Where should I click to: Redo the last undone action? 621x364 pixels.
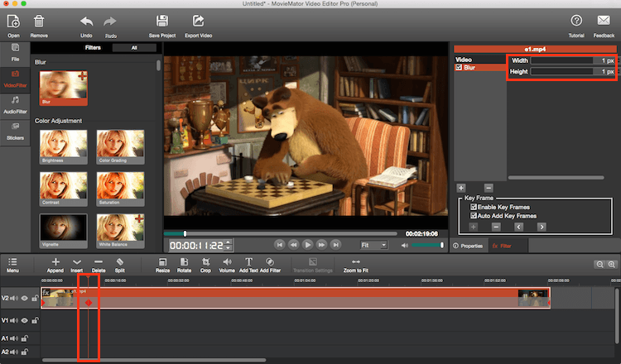110,22
